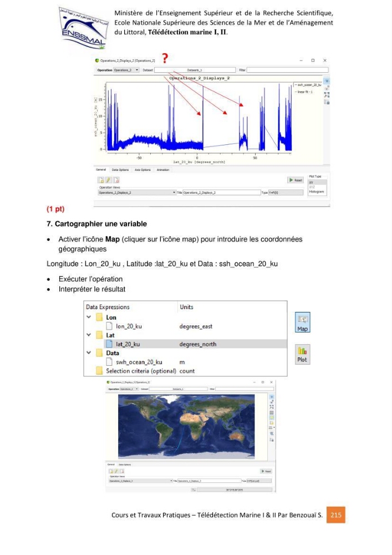Screen dimensions: 392x555
Task: Click degrees_east units cell
Action: point(196,326)
